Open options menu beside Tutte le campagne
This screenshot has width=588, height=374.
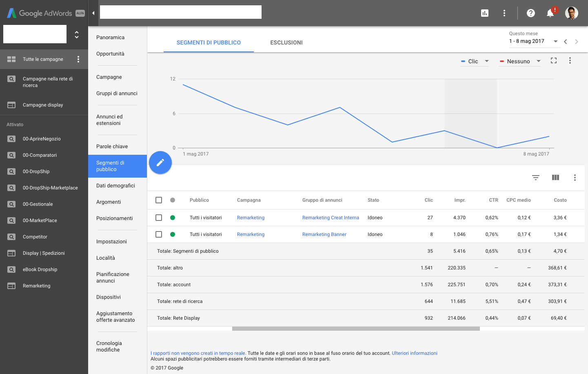78,59
